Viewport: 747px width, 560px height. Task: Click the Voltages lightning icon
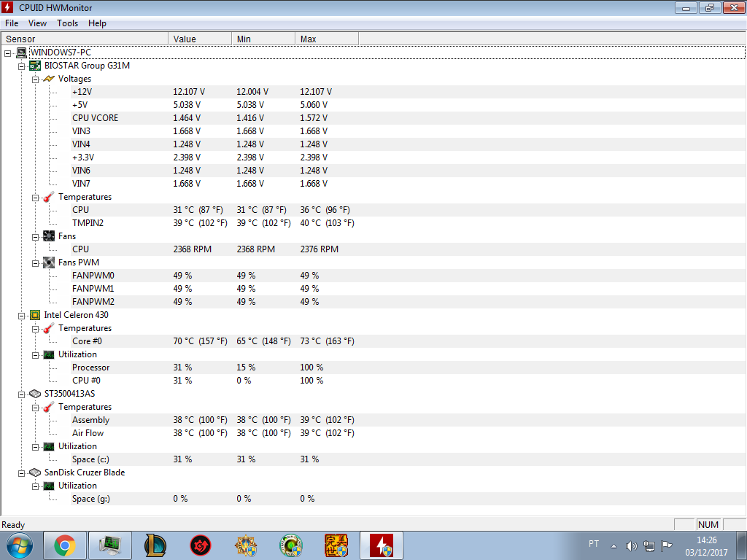point(49,79)
